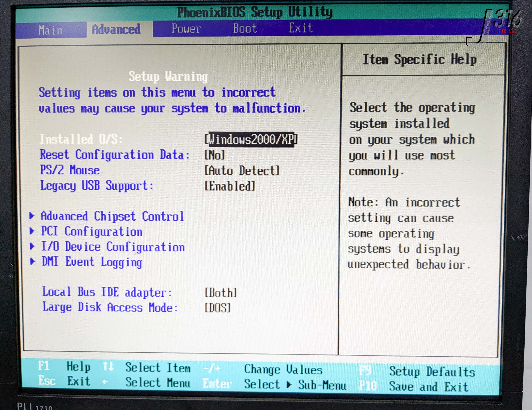Viewport: 532px width, 410px height.
Task: Expand the PCI Configuration arrow
Action: click(x=32, y=231)
